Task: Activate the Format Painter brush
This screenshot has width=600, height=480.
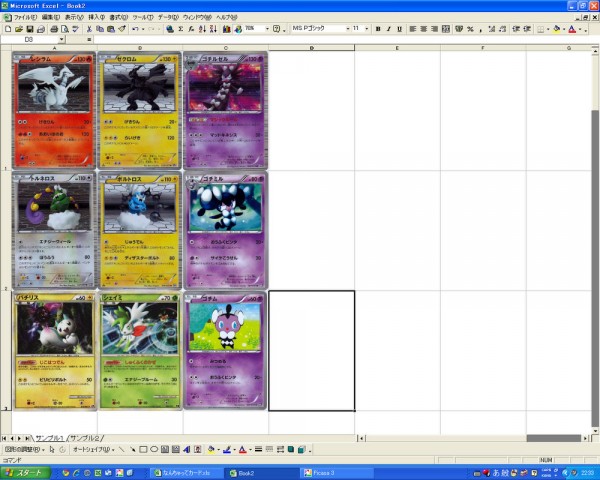Action: click(x=122, y=29)
